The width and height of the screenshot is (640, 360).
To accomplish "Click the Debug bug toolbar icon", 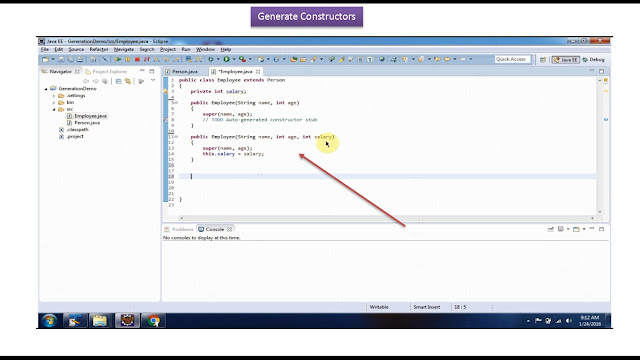I will click(211, 60).
